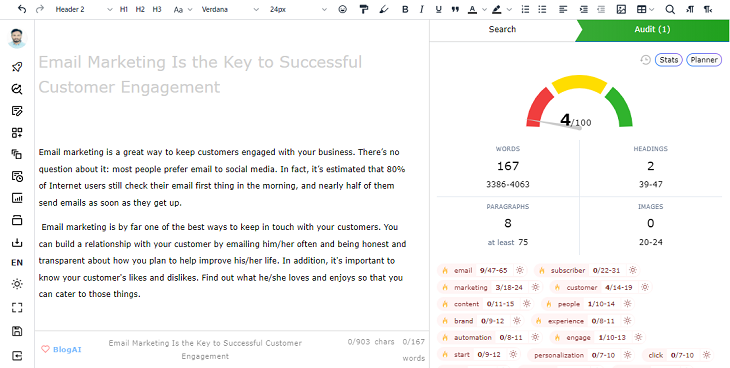Toggle italic formatting
Viewport: 730px width, 368px height.
[x=422, y=9]
